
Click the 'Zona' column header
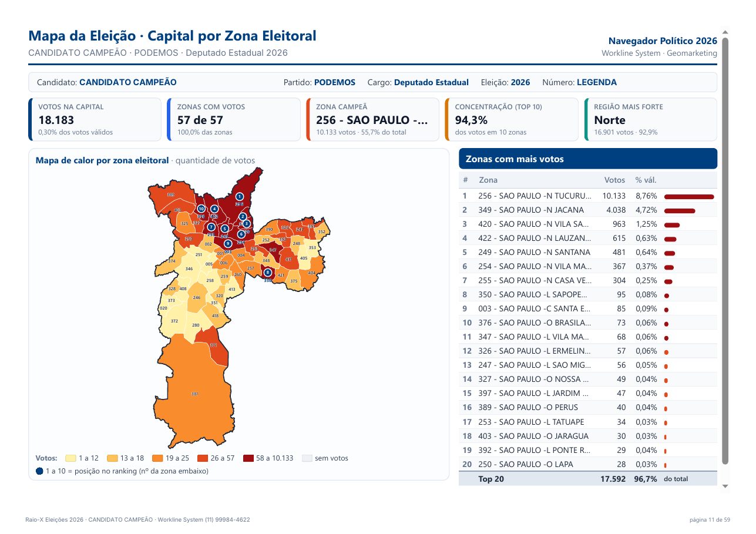click(x=488, y=180)
